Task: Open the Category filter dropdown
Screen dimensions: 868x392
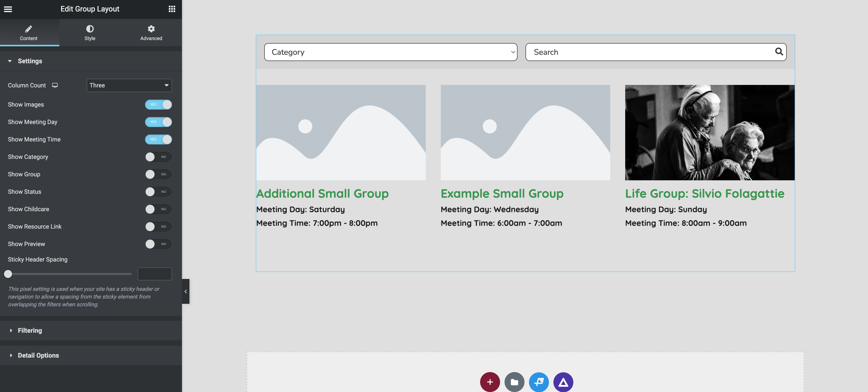Action: [x=391, y=52]
